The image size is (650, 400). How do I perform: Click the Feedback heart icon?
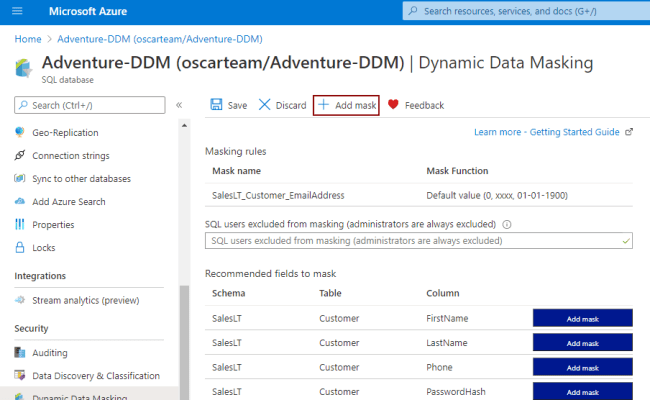click(393, 104)
